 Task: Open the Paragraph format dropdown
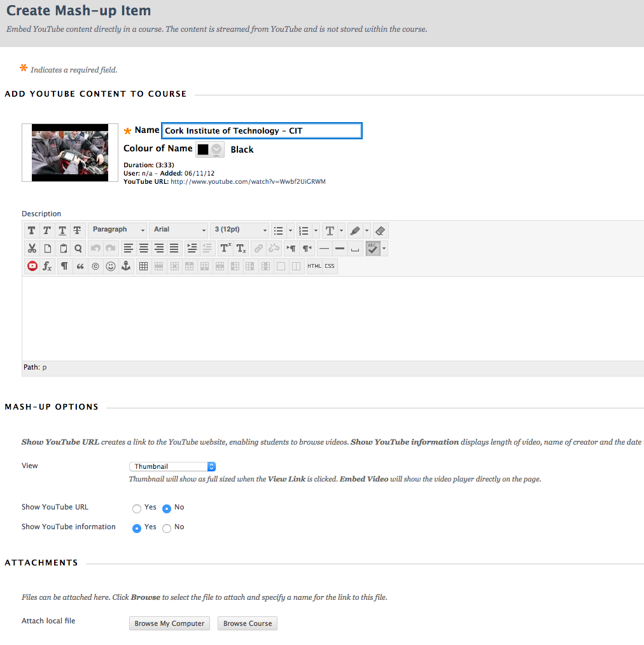point(118,230)
